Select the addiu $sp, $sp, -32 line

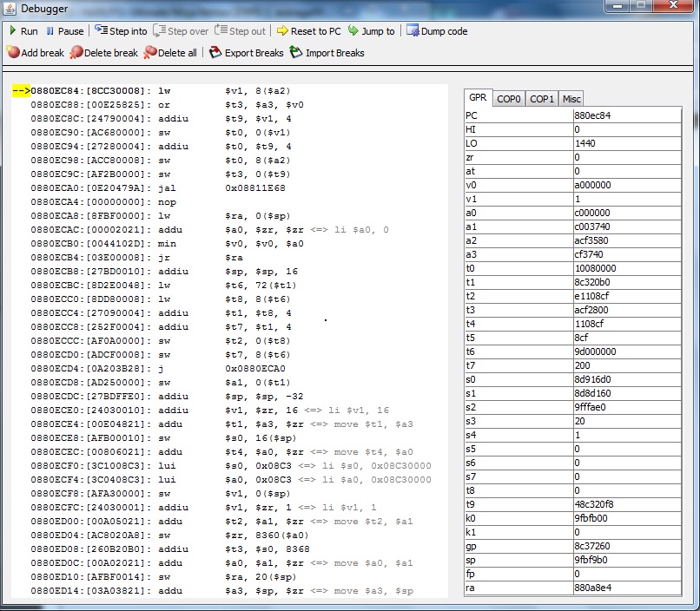[x=167, y=397]
